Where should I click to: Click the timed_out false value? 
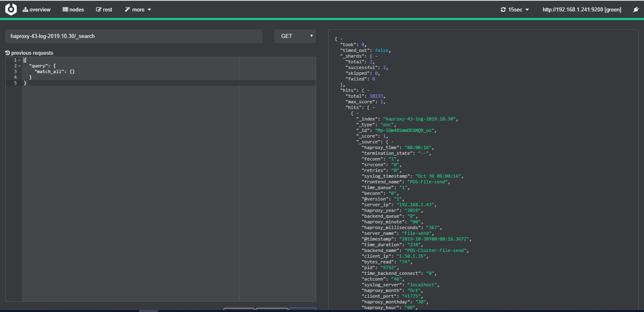click(x=382, y=51)
